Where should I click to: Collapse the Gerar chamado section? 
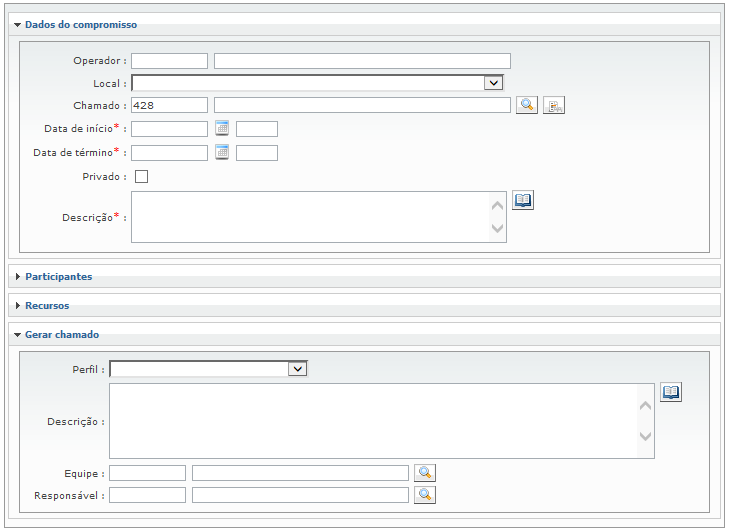pyautogui.click(x=61, y=335)
